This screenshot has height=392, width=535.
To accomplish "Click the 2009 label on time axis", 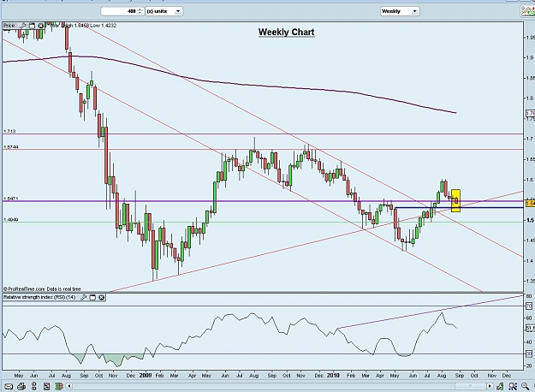I will coord(146,375).
